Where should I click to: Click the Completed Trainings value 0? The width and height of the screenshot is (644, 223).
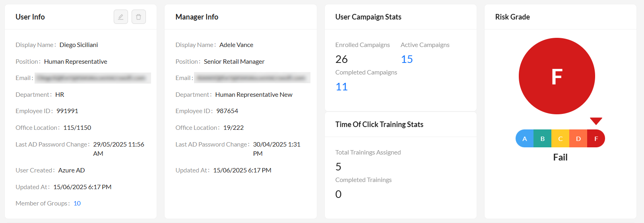[338, 194]
